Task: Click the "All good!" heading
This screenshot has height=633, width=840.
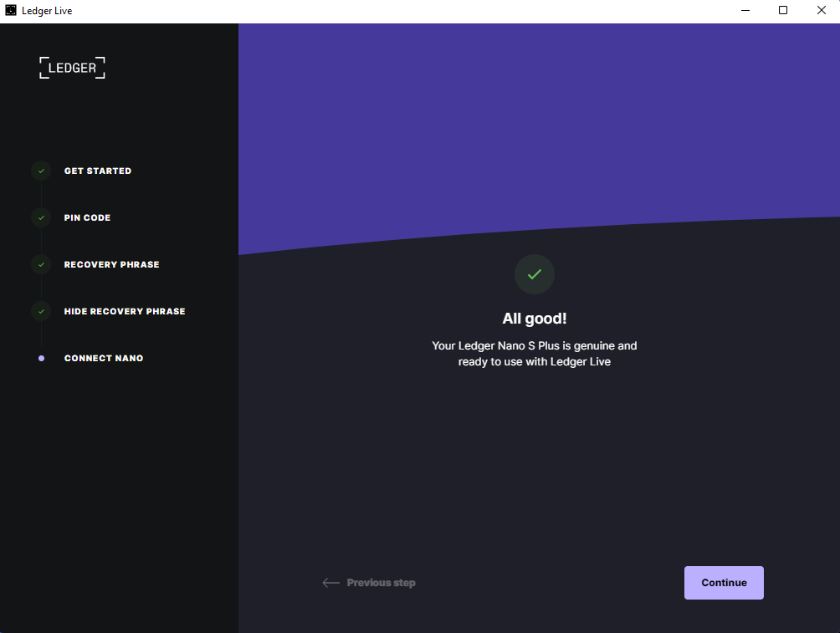Action: 534,319
